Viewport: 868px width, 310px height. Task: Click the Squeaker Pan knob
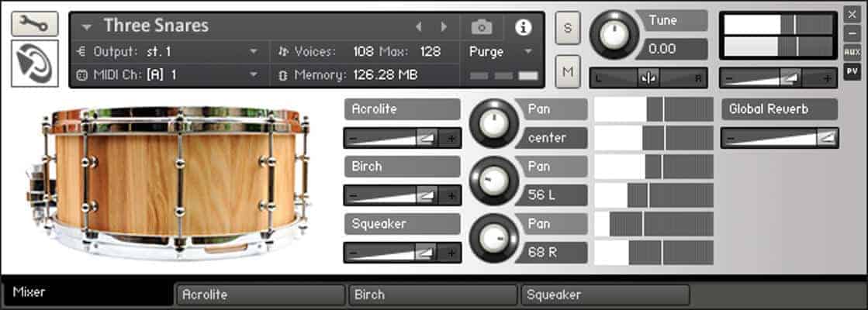(493, 238)
